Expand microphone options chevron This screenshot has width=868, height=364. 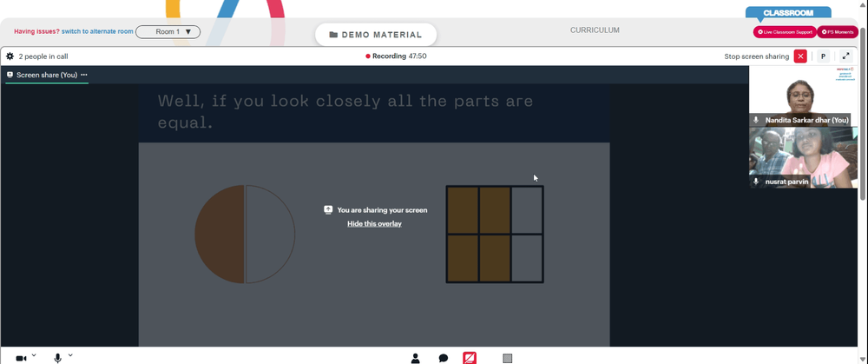(70, 355)
